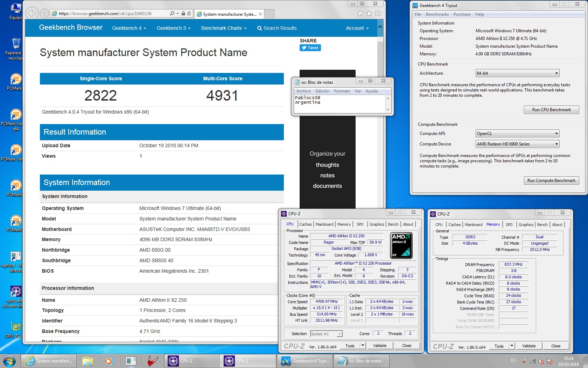Click the first CPU-Z taskbar button
Viewport: 588px width, 368px height.
tap(192, 361)
